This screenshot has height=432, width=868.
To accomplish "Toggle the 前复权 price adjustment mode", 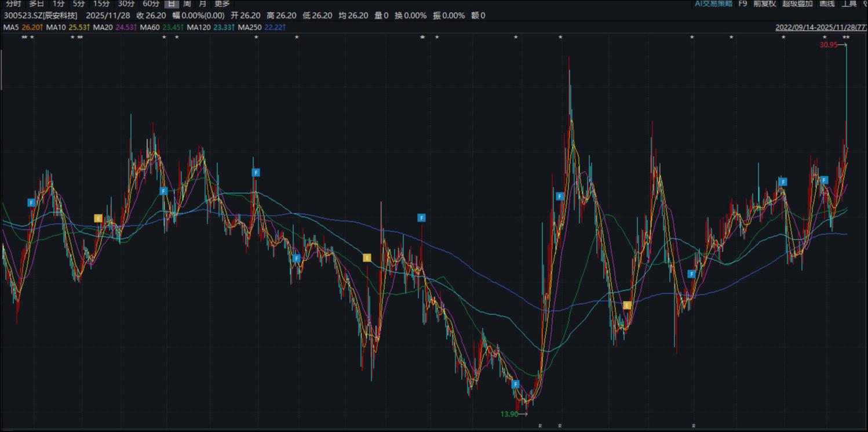I will point(765,3).
